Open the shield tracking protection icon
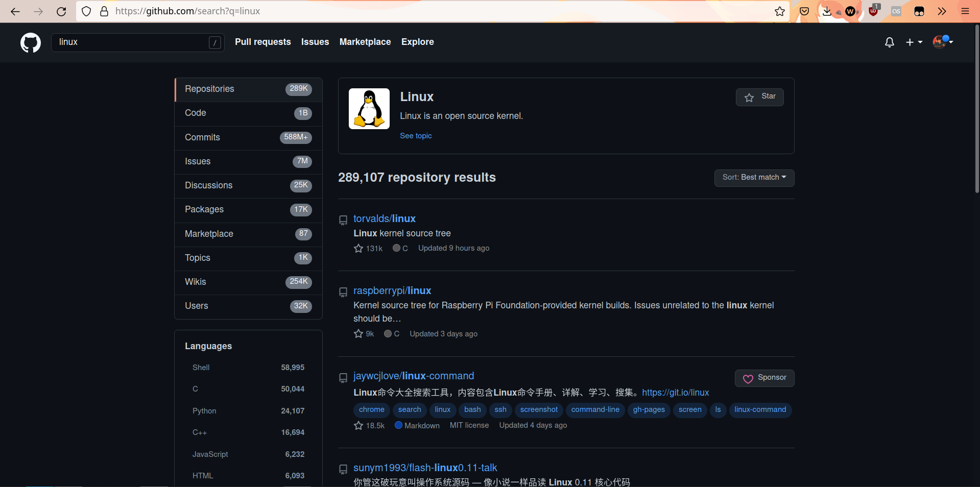Screen dimensions: 980x487 [x=86, y=11]
